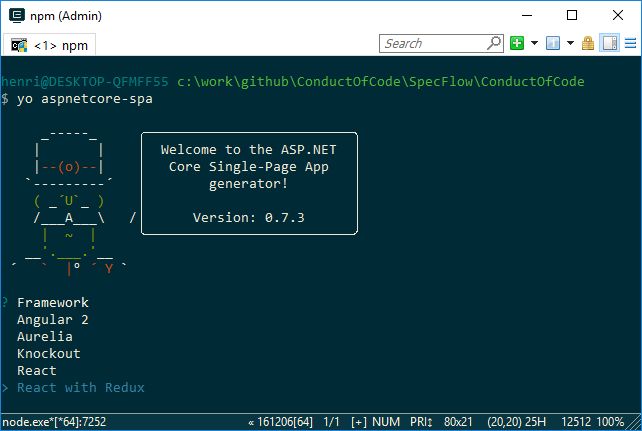Choose the Aurelia framework option
The image size is (642, 431).
pyautogui.click(x=45, y=336)
